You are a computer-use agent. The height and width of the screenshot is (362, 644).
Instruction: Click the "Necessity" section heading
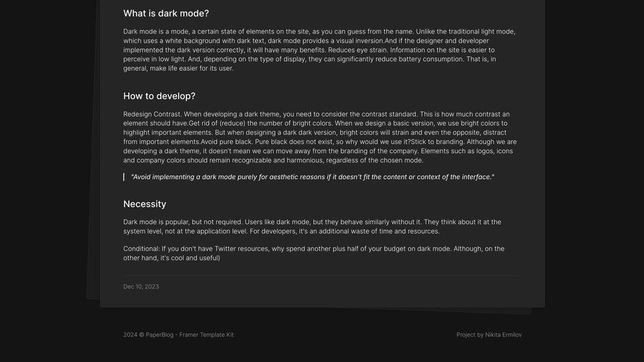pos(144,204)
